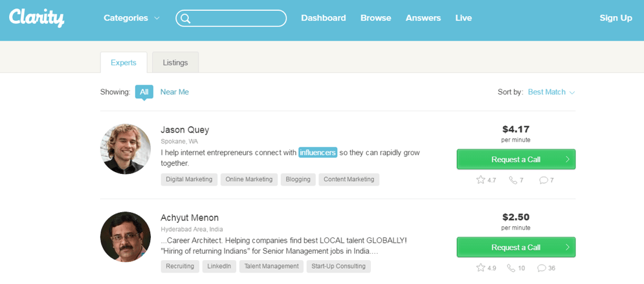The image size is (644, 284).
Task: Click comments icon for Achyut Menon
Action: (x=542, y=268)
